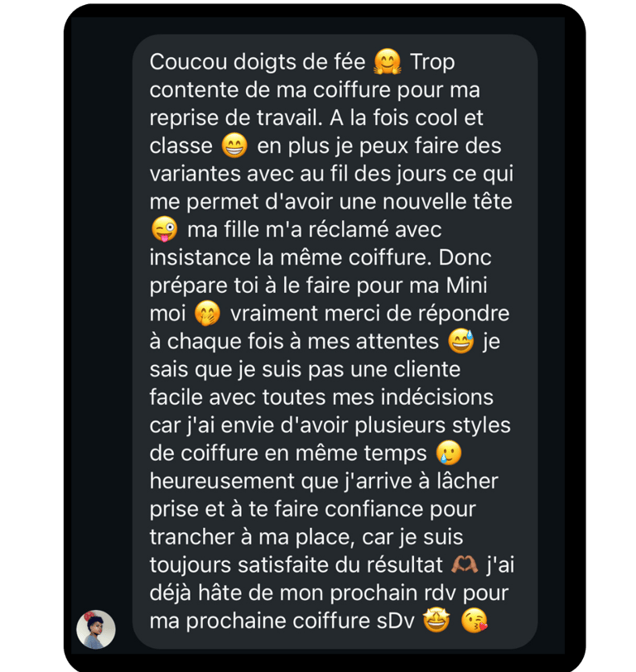Click the tearful smile emoji after 'temps'
Screen dimensions: 636x672
[449, 453]
